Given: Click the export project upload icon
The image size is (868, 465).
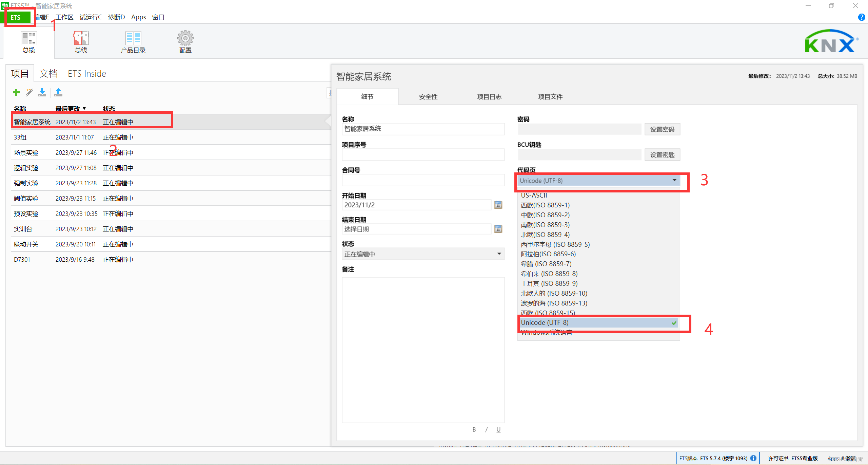Looking at the screenshot, I should tap(58, 92).
